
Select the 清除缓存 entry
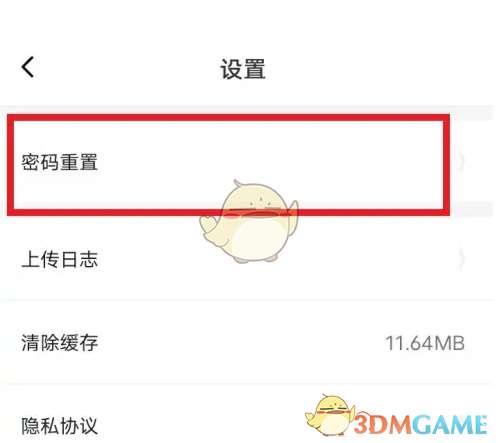(59, 343)
